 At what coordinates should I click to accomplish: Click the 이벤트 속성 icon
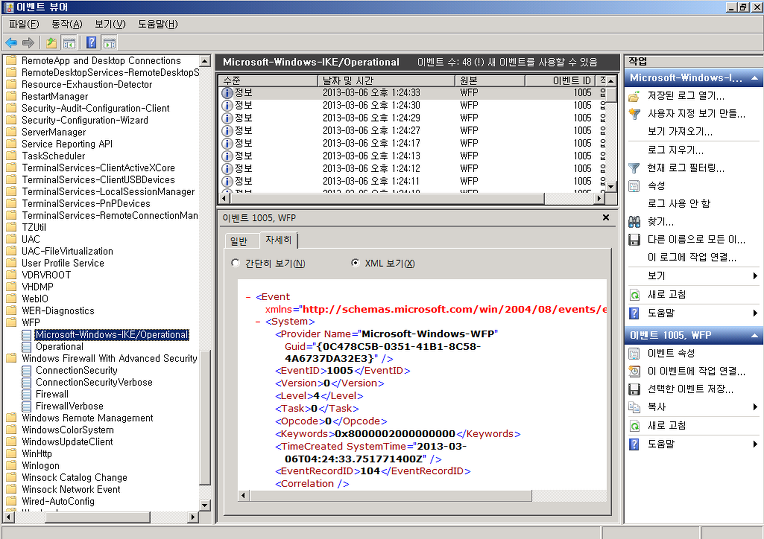(x=634, y=353)
